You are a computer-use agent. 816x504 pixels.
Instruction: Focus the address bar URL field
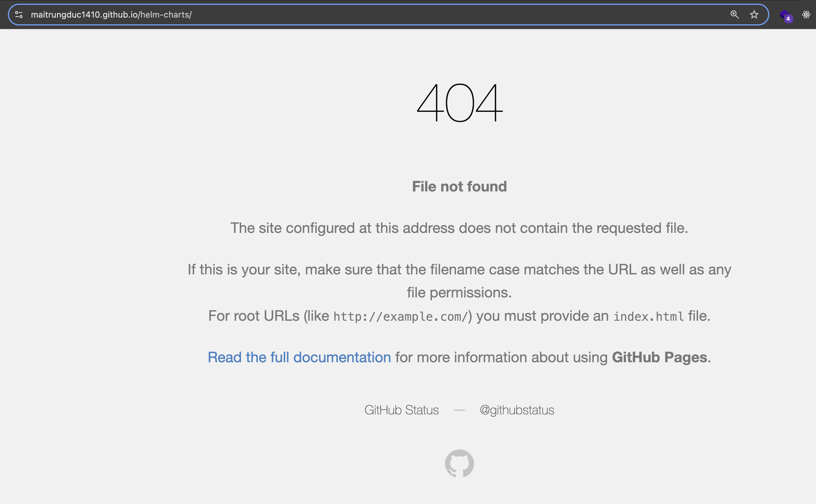click(x=396, y=15)
